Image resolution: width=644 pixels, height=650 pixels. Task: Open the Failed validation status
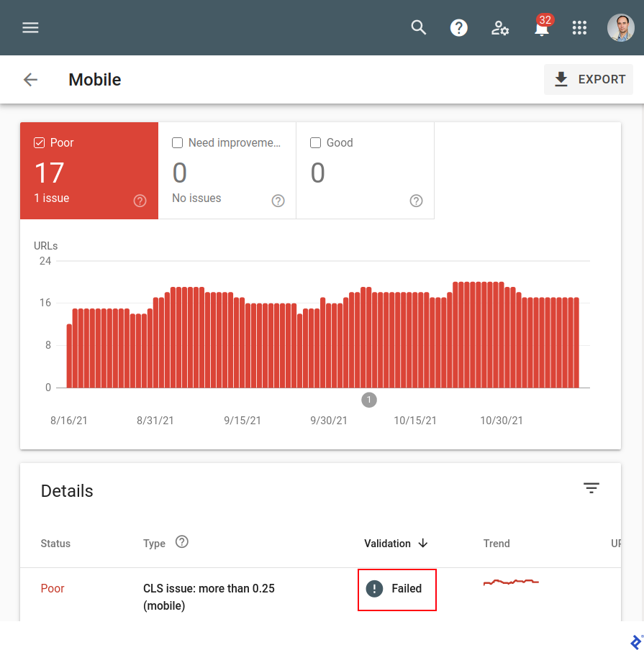[x=396, y=588]
